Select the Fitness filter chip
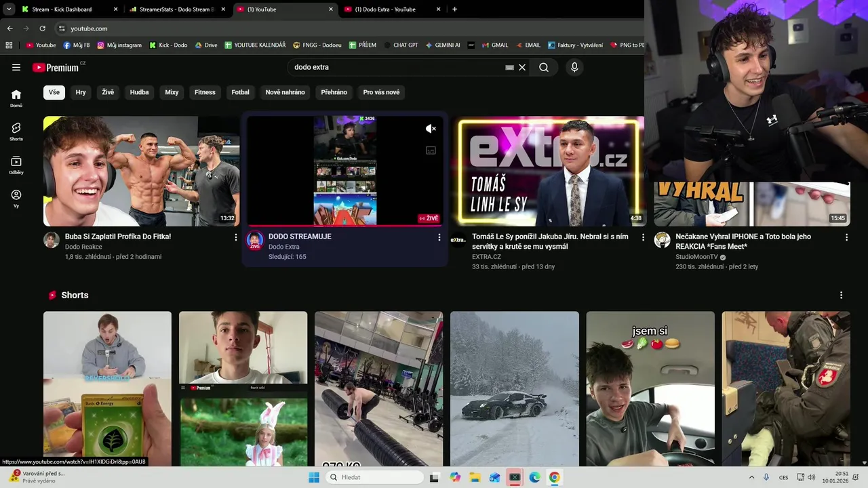This screenshot has width=868, height=488. click(x=205, y=92)
